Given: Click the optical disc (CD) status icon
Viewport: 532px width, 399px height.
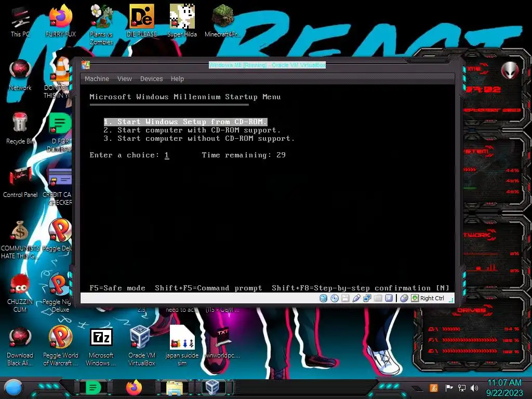Looking at the screenshot, I should pyautogui.click(x=335, y=298).
